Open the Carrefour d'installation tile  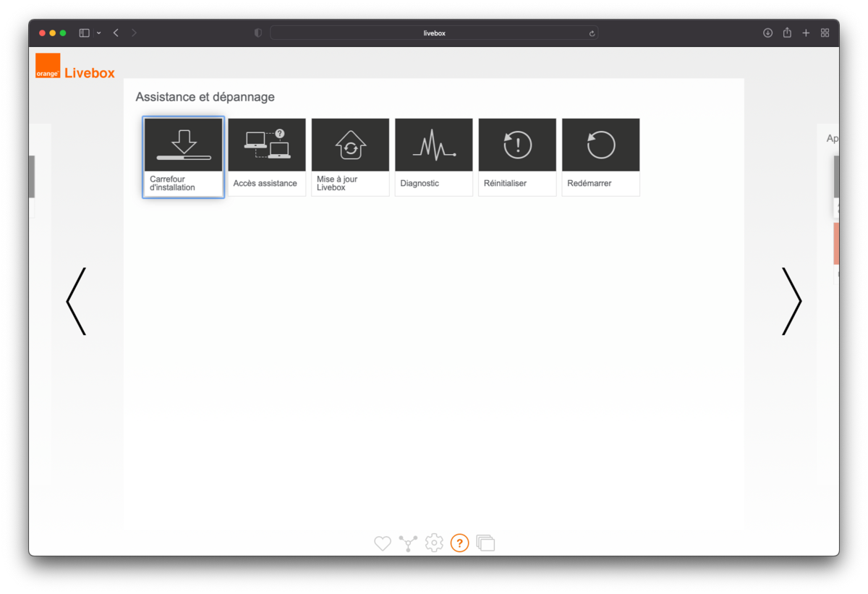(183, 157)
